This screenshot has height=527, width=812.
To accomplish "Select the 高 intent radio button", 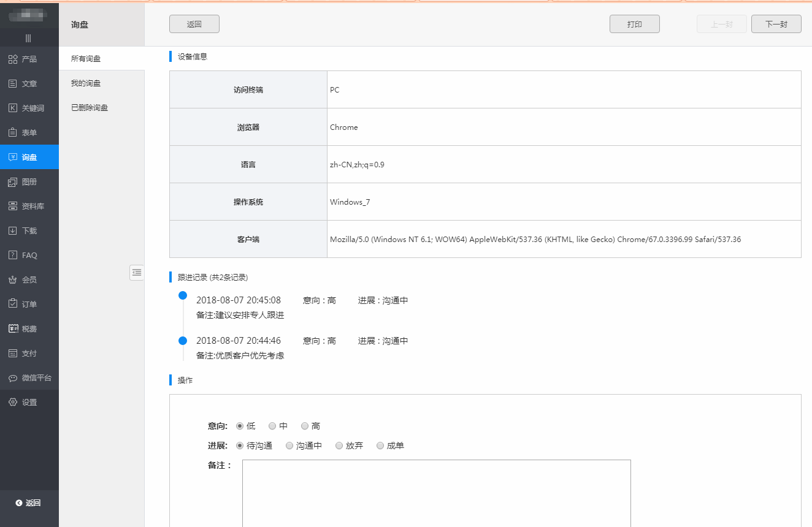I will [305, 425].
